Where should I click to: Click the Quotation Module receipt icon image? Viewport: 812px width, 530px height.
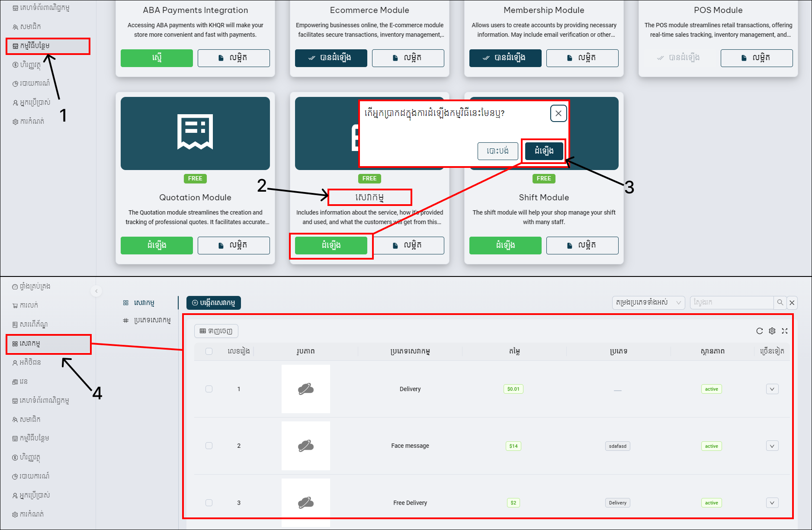(195, 133)
